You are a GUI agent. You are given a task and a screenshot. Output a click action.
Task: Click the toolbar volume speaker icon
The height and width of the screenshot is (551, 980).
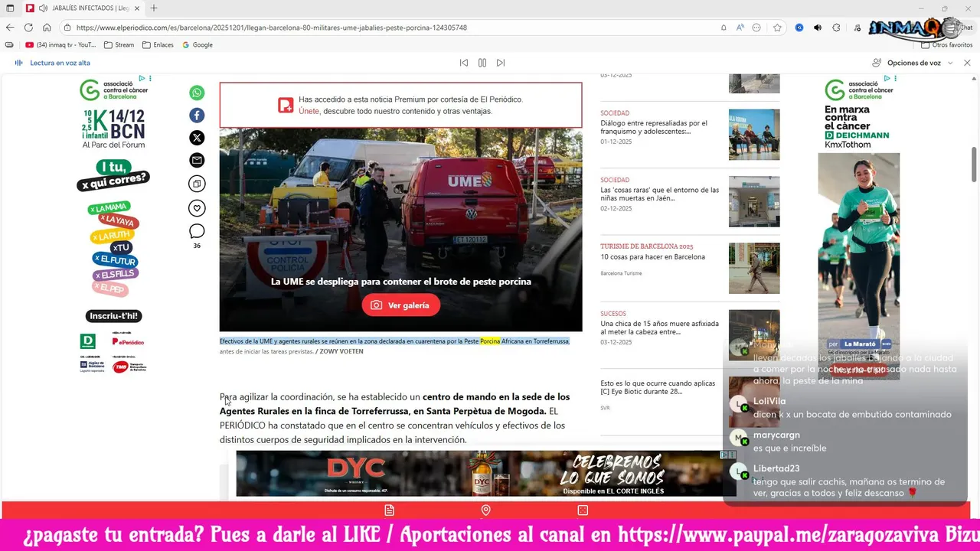(818, 28)
